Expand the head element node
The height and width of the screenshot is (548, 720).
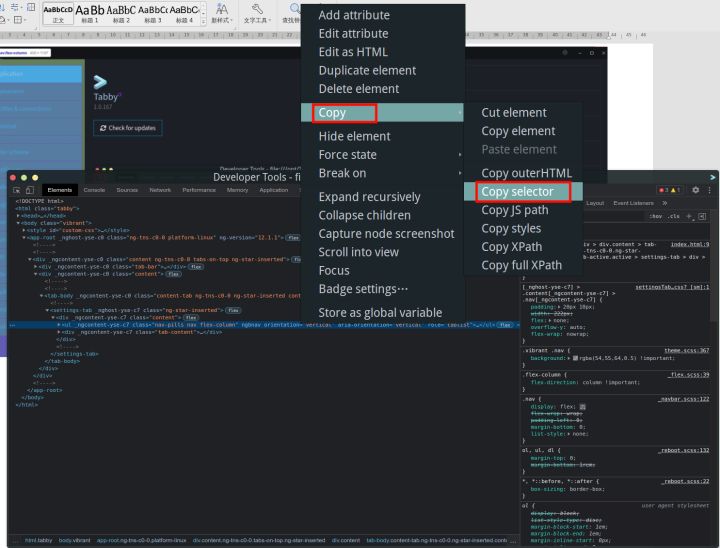tap(18, 215)
